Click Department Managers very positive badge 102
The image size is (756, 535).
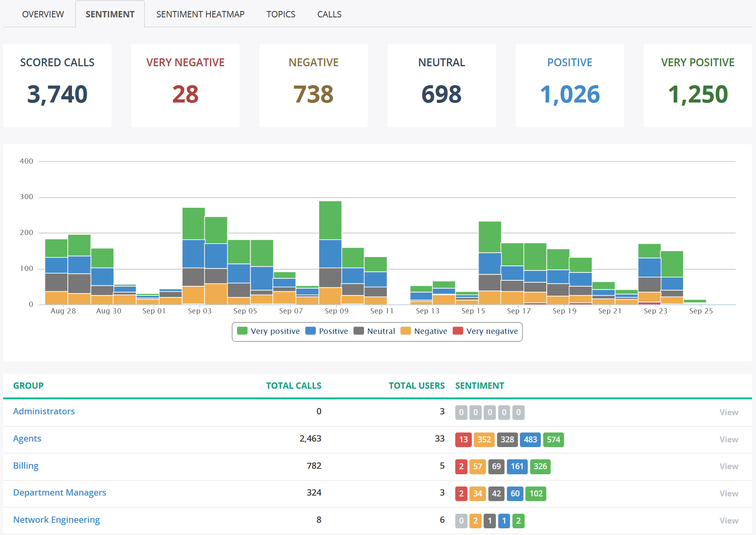tap(536, 494)
